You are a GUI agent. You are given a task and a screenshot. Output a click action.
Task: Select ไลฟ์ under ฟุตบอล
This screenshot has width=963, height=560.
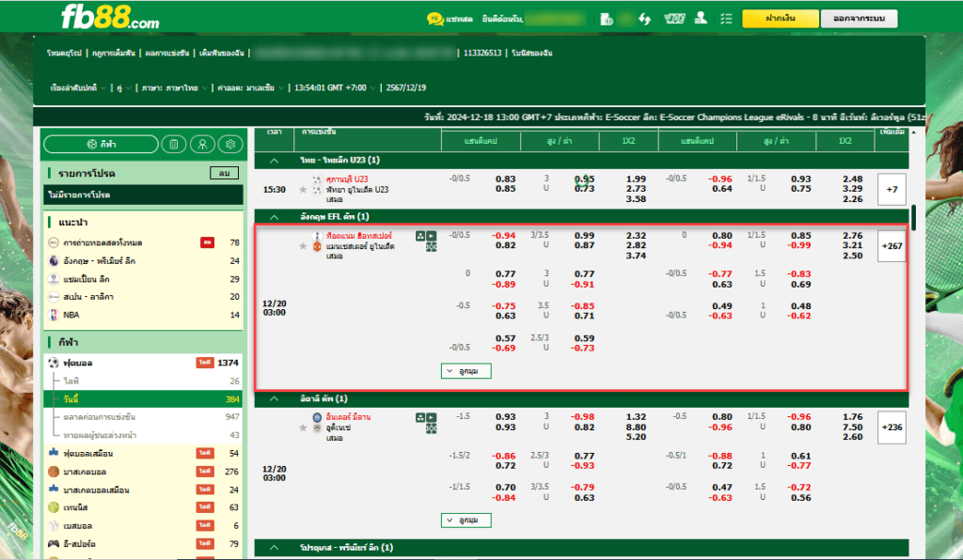point(144,381)
